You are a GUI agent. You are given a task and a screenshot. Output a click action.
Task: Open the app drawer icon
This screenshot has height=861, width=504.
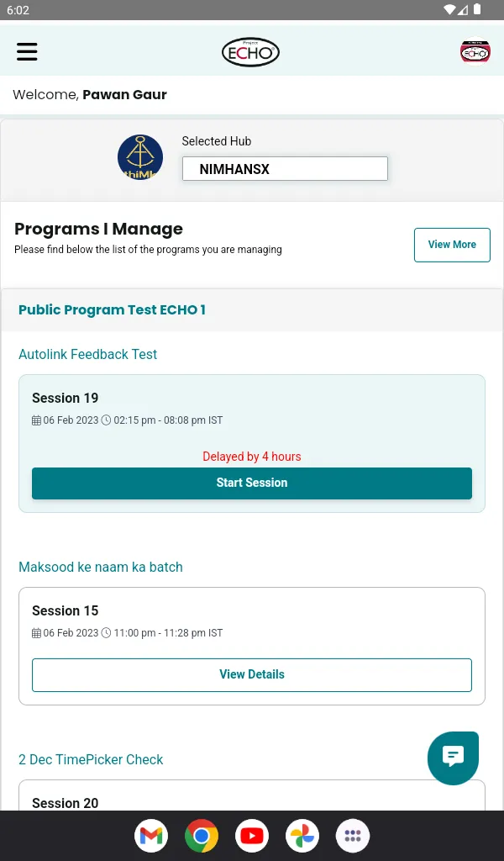[353, 836]
